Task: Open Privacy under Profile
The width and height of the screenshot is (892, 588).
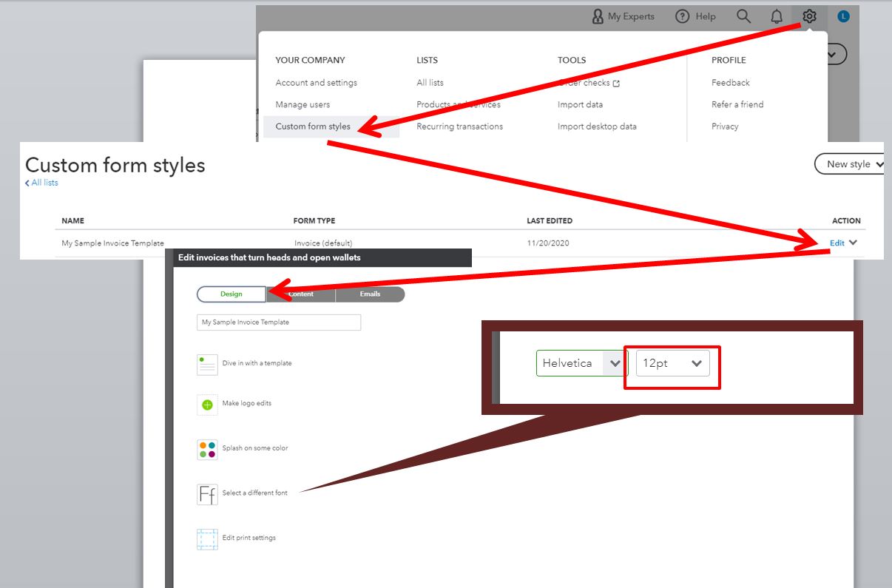Action: pos(725,126)
